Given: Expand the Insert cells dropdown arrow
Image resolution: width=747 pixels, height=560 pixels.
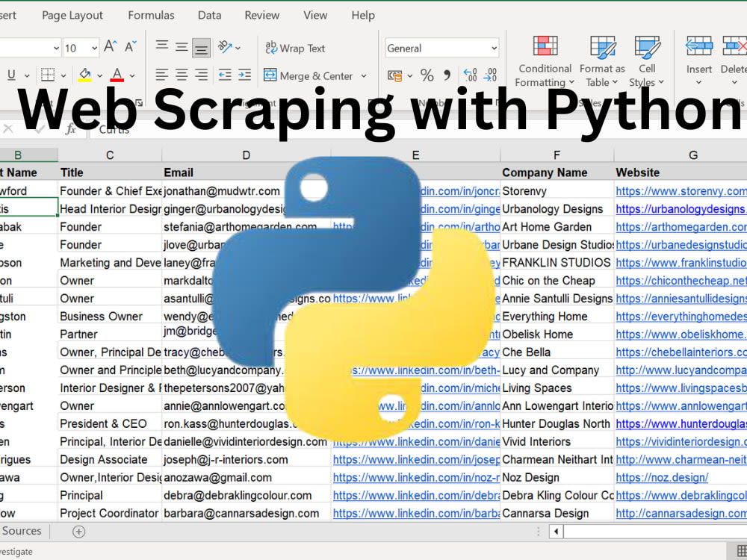Looking at the screenshot, I should (x=699, y=82).
